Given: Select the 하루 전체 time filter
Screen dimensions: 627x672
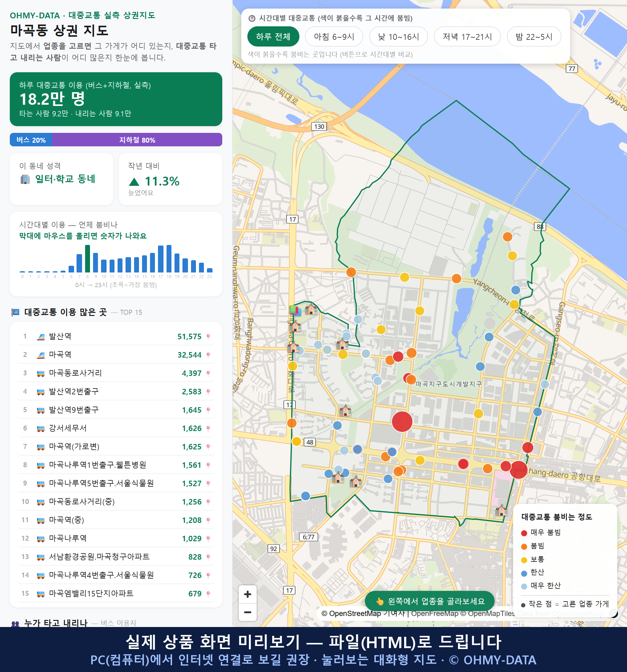Looking at the screenshot, I should [273, 36].
